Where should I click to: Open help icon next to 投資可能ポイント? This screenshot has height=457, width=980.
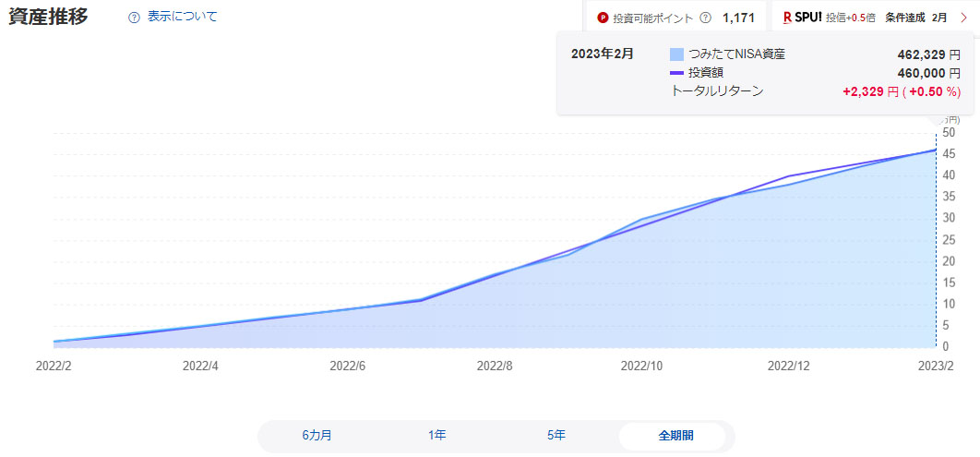coord(706,17)
